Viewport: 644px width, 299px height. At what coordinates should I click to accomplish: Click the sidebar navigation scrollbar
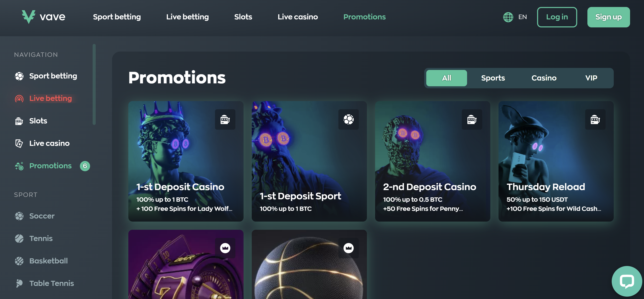(94, 84)
